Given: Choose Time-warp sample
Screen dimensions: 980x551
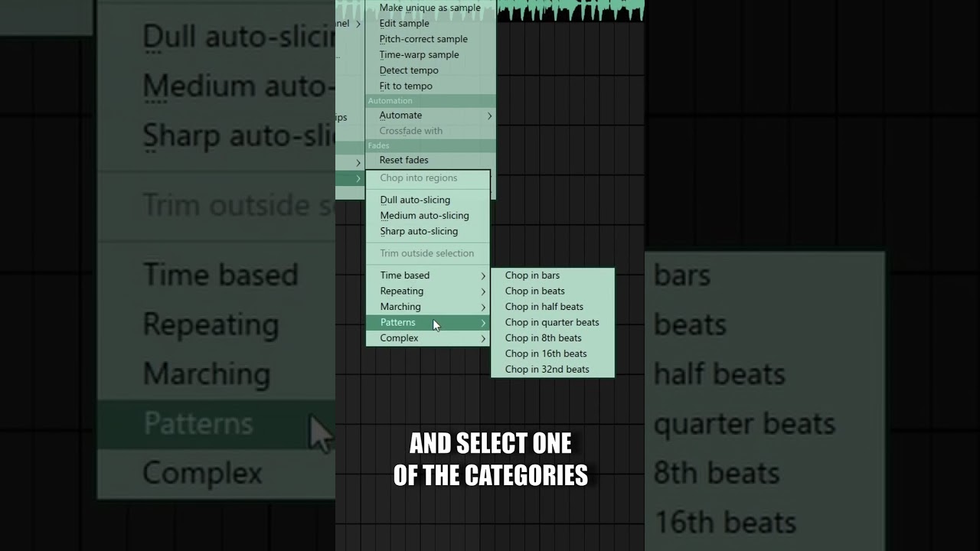Looking at the screenshot, I should [x=430, y=55].
